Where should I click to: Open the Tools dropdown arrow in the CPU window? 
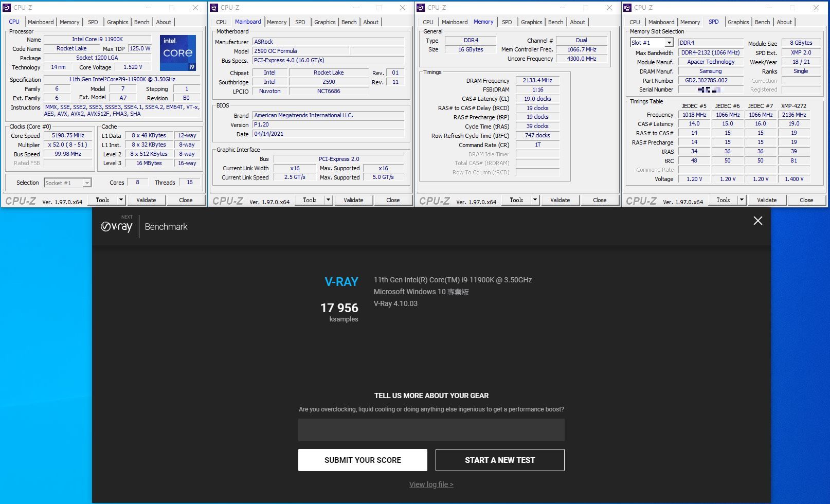121,200
